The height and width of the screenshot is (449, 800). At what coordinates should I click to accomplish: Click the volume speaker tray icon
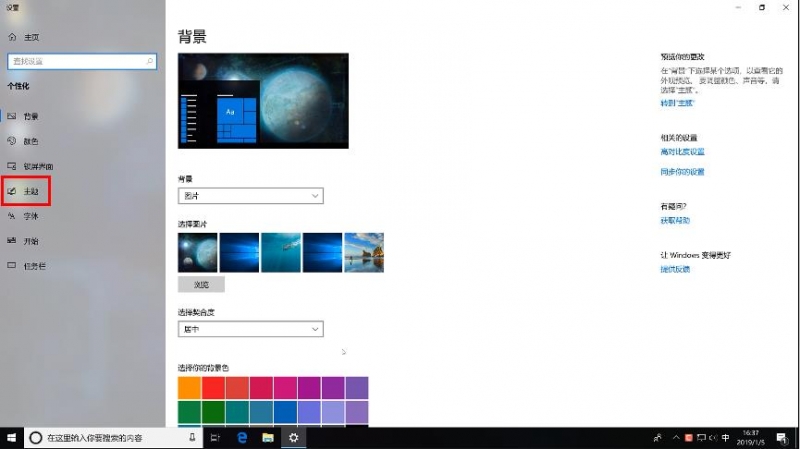(713, 438)
